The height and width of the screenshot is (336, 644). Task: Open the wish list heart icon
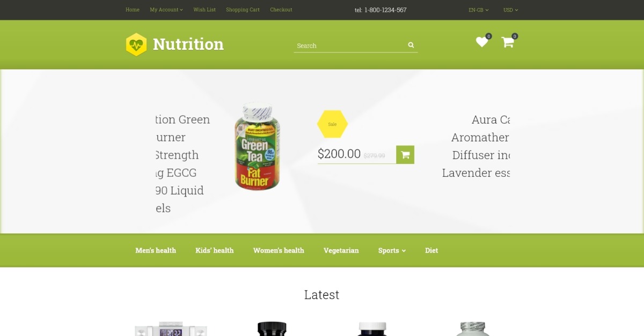(482, 42)
